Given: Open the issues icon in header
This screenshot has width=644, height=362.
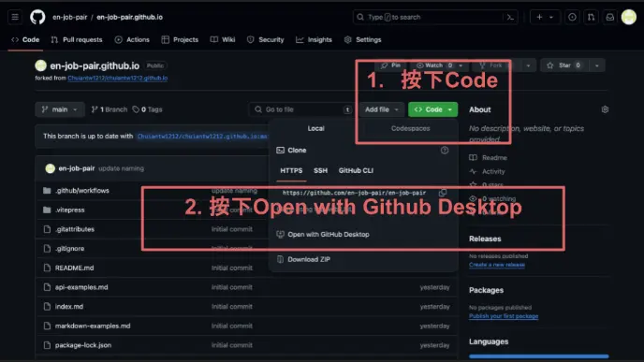Looking at the screenshot, I should pos(572,17).
